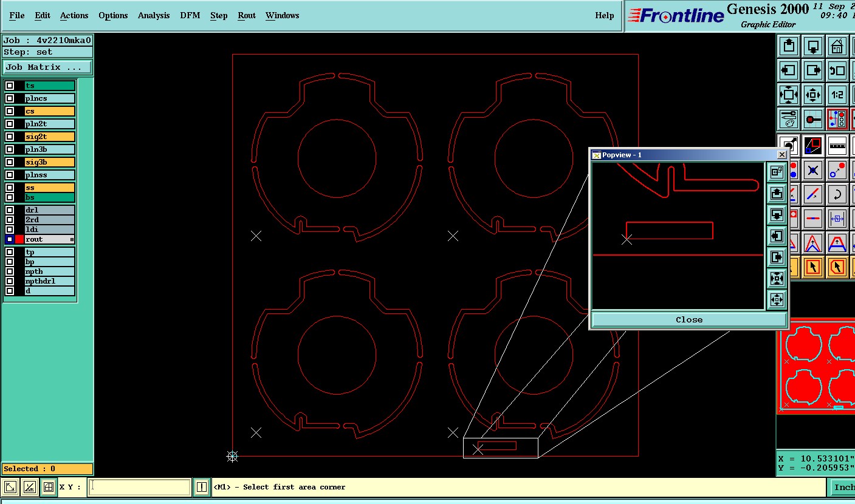Click the pan left icon in main toolbar

pos(788,70)
